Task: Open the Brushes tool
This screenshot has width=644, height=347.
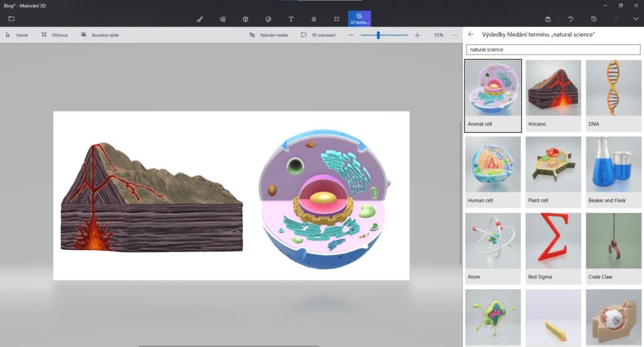Action: click(200, 19)
